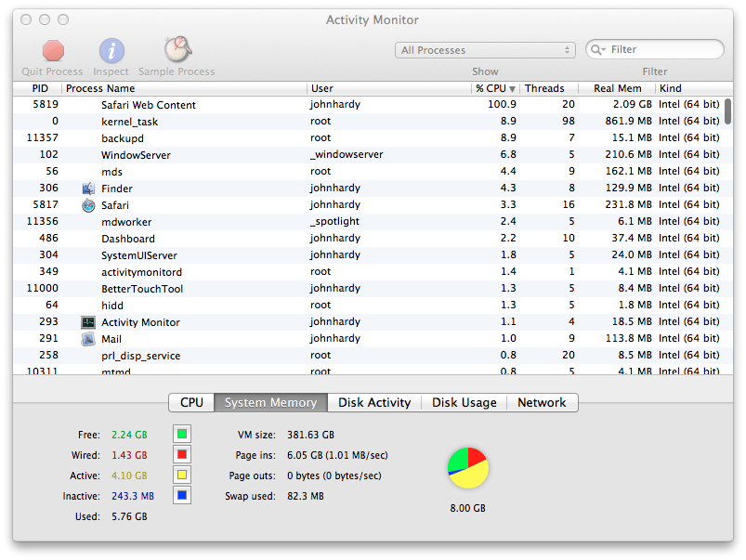This screenshot has width=746, height=560.
Task: Click the 100.9 CPU value
Action: coord(502,104)
